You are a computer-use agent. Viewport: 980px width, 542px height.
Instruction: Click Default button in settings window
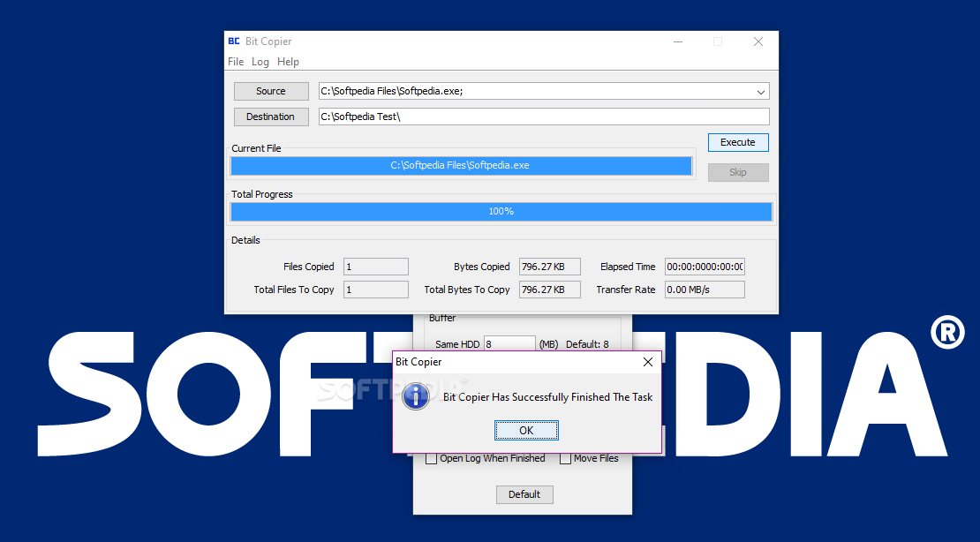pyautogui.click(x=524, y=493)
